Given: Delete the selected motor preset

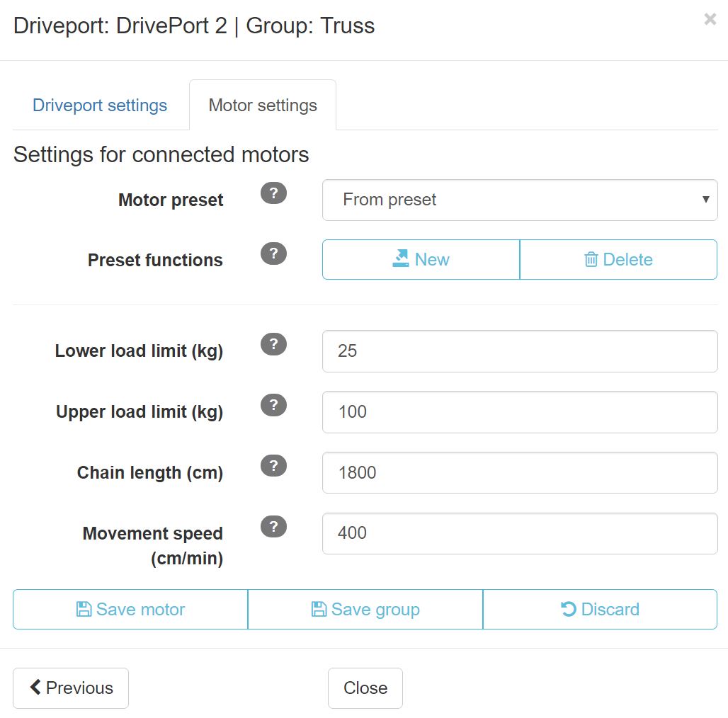Looking at the screenshot, I should point(618,260).
